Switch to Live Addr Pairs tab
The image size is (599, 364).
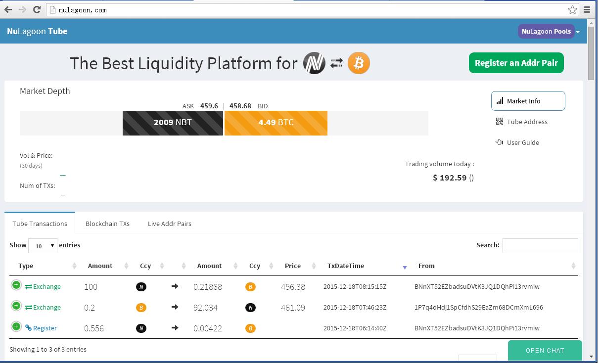170,224
